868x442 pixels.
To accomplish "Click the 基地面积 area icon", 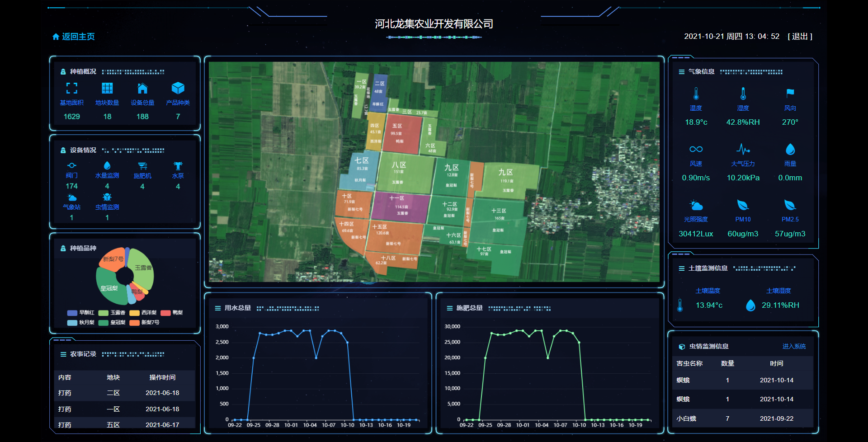I will [71, 88].
